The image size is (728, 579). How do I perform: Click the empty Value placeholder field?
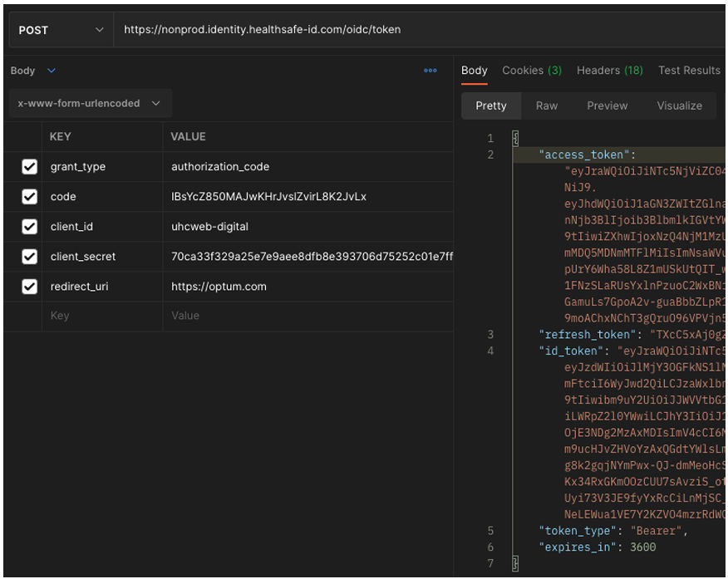coord(307,316)
